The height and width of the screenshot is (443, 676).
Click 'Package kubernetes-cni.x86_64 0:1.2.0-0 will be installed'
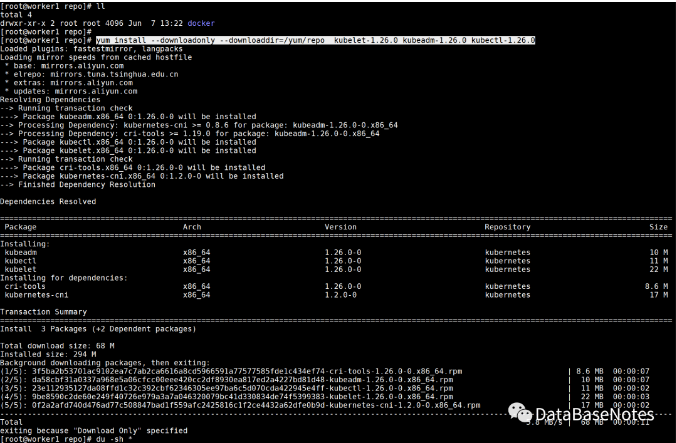tap(142, 176)
